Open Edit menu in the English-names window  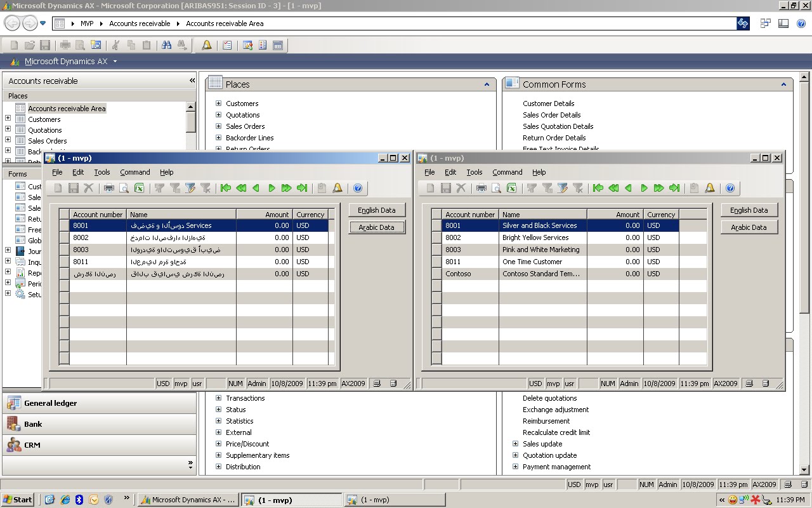pyautogui.click(x=450, y=172)
